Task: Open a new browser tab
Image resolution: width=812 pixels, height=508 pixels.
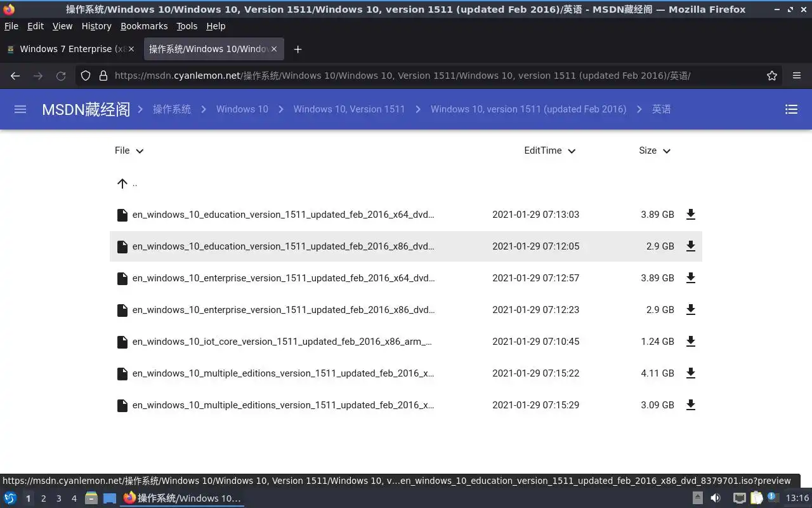Action: [x=298, y=49]
